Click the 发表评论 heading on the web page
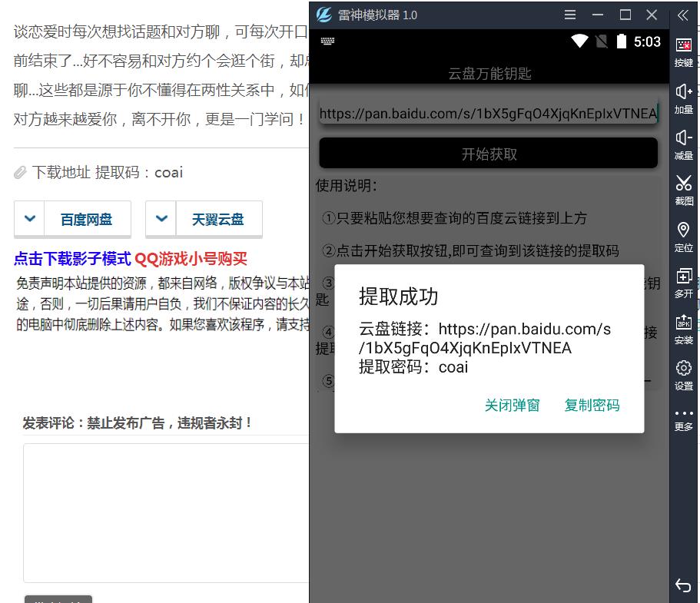 pyautogui.click(x=138, y=422)
